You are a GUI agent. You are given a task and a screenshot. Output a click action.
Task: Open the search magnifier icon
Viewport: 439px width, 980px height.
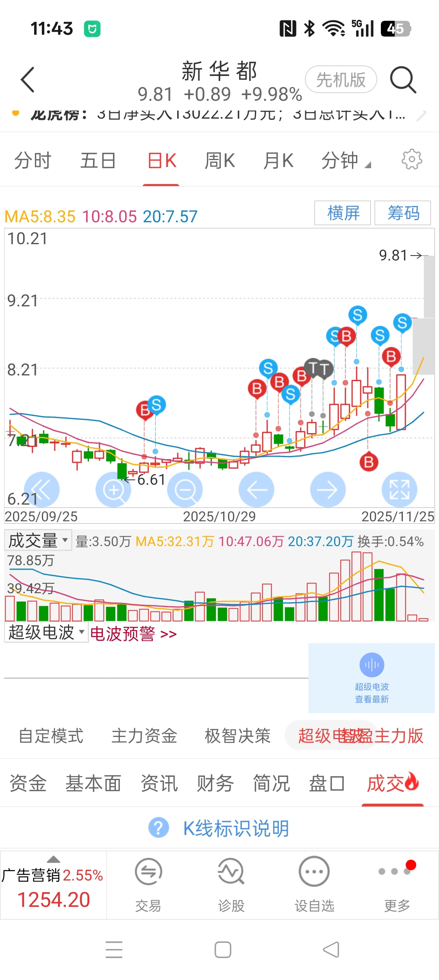coord(403,80)
